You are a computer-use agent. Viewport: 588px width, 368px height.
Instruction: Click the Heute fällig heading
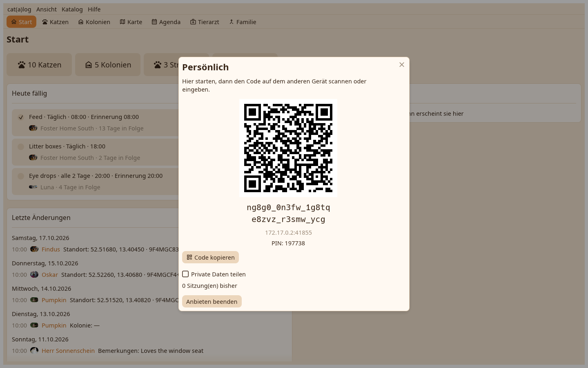[x=29, y=93]
